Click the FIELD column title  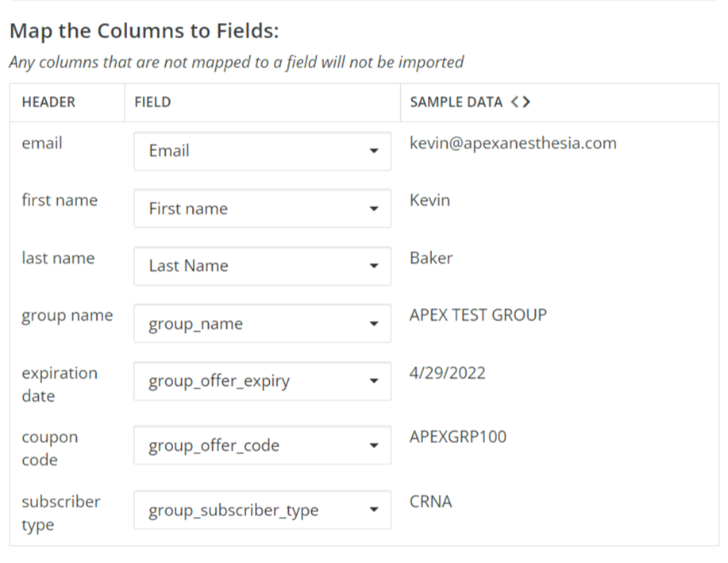point(152,102)
